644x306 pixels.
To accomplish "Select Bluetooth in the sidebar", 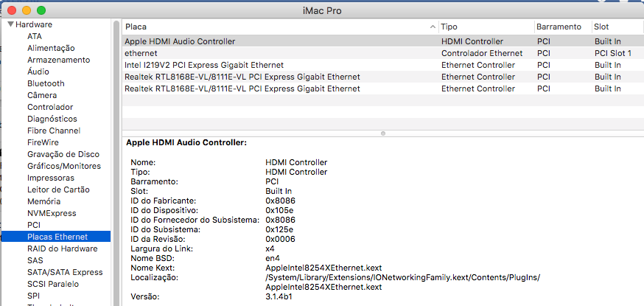I will coord(46,83).
